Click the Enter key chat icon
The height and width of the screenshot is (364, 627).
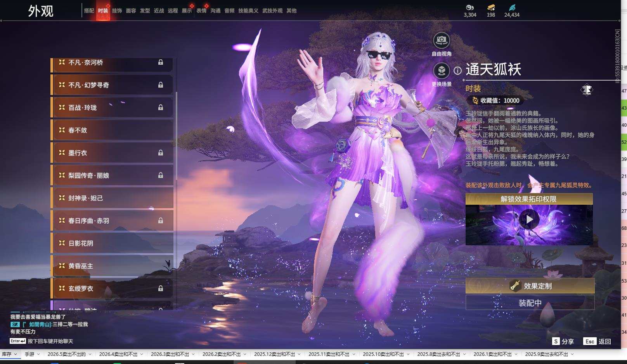click(18, 341)
